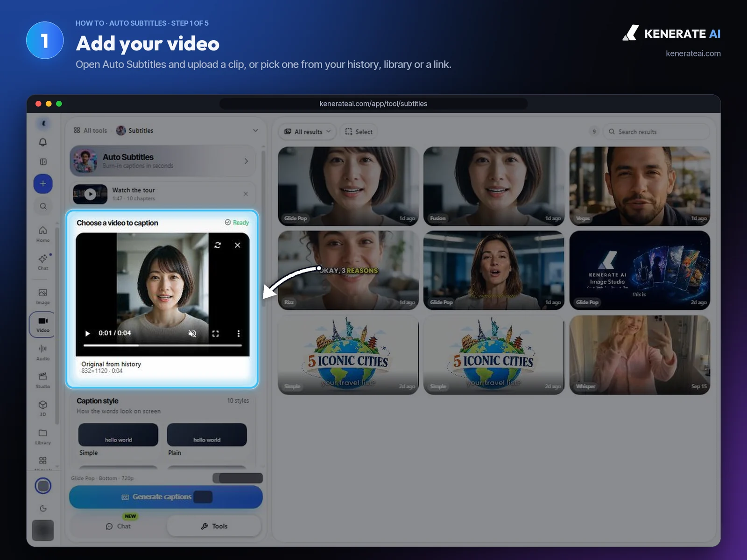Remove the selected video with X
The image size is (747, 560).
click(x=237, y=245)
